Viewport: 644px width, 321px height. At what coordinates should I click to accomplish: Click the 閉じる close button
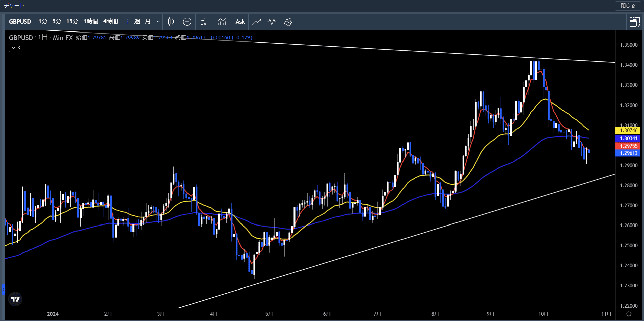pyautogui.click(x=628, y=6)
